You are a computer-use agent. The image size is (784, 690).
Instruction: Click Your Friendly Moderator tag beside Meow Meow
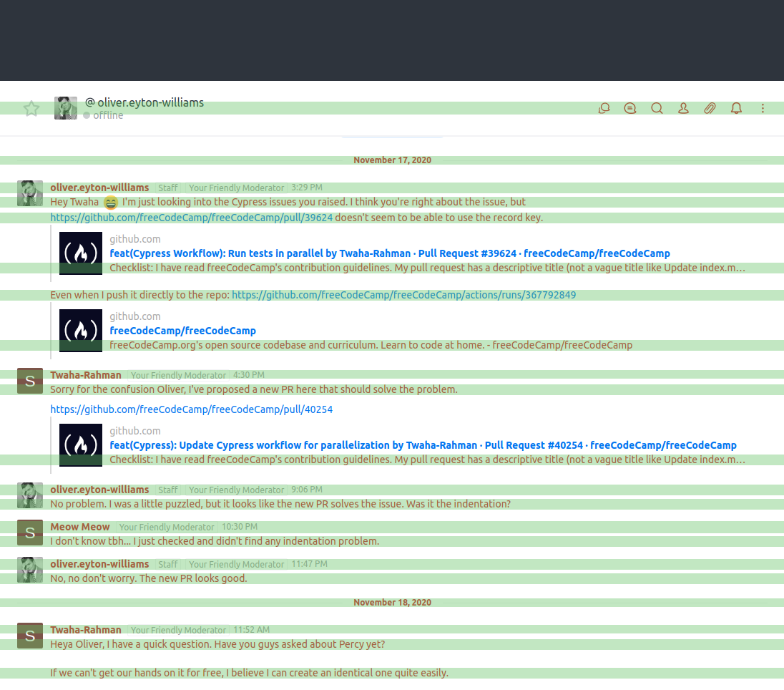tap(167, 528)
